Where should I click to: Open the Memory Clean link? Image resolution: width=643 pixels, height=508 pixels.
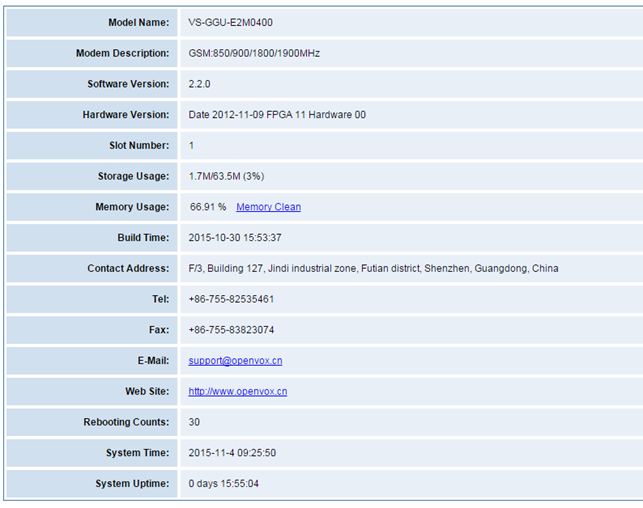point(268,207)
